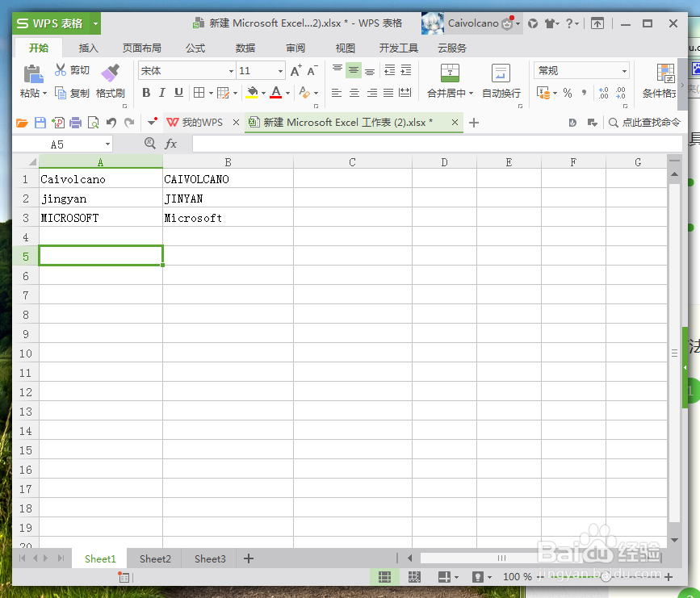Increase decimal places icon

(604, 93)
